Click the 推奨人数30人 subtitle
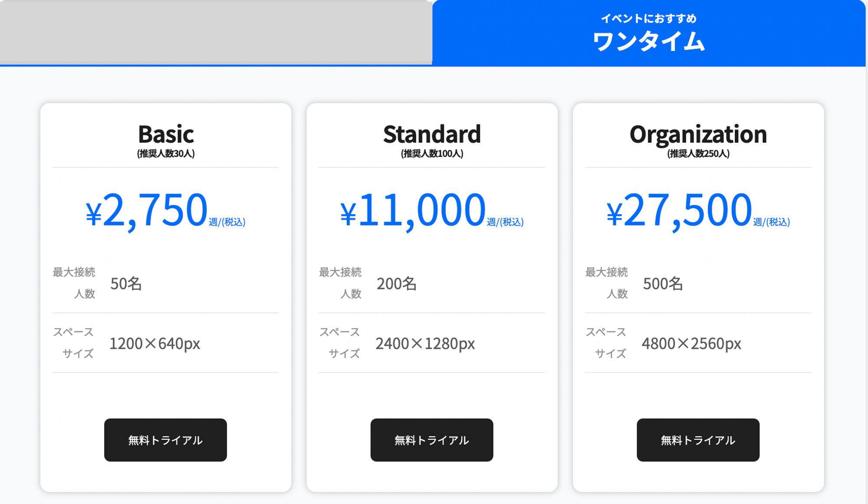The width and height of the screenshot is (868, 504). coord(166,154)
